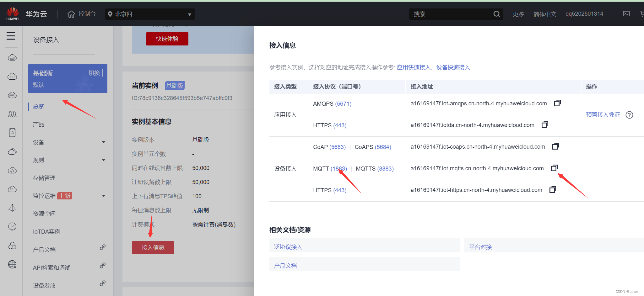This screenshot has width=644, height=296.
Task: Open the 泛协议接入 document link
Action: 288,247
